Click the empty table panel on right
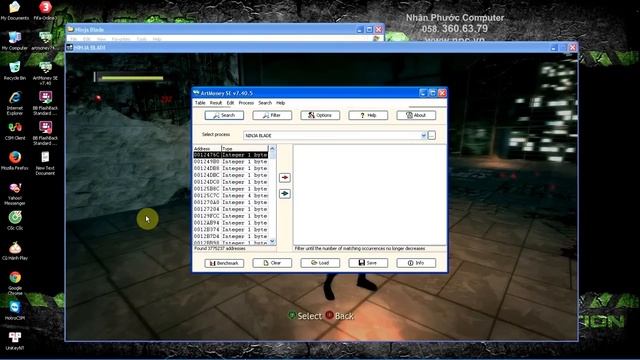 tap(369, 195)
